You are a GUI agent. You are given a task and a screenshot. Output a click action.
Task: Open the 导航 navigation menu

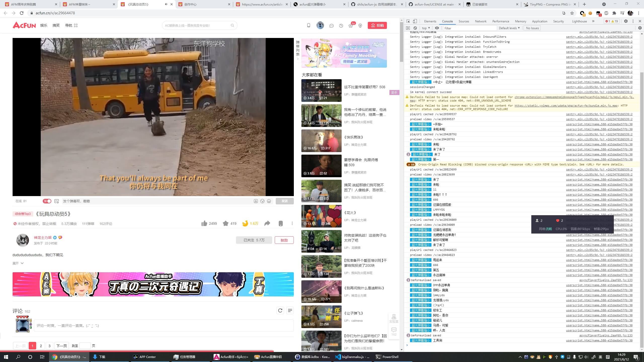point(71,25)
